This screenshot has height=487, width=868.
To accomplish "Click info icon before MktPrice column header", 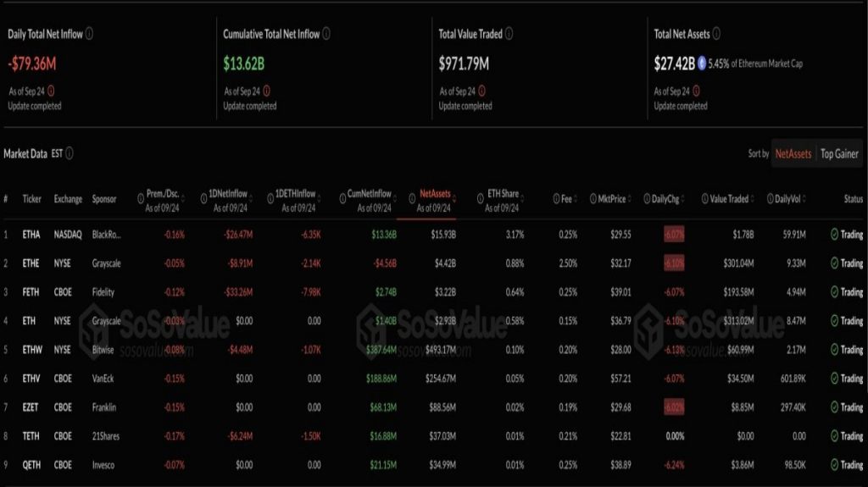I will click(x=593, y=199).
